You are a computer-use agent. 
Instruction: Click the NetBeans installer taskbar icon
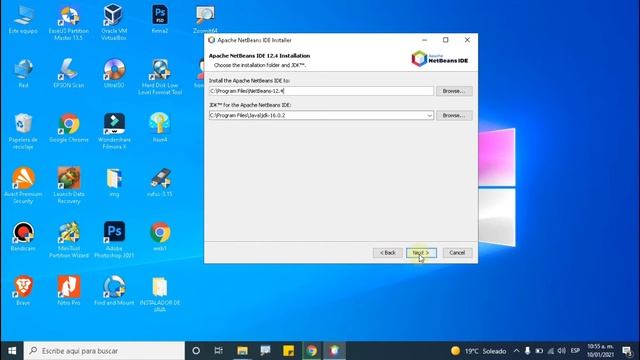click(334, 351)
